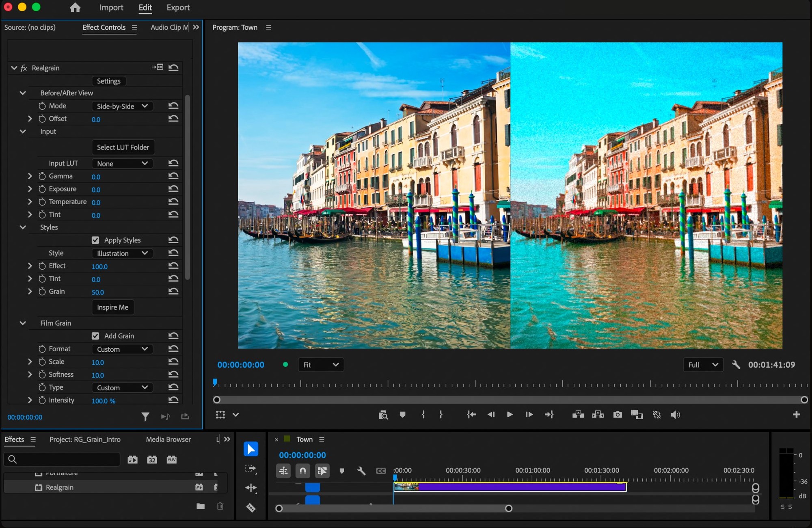Toggle closed captions track options

381,471
